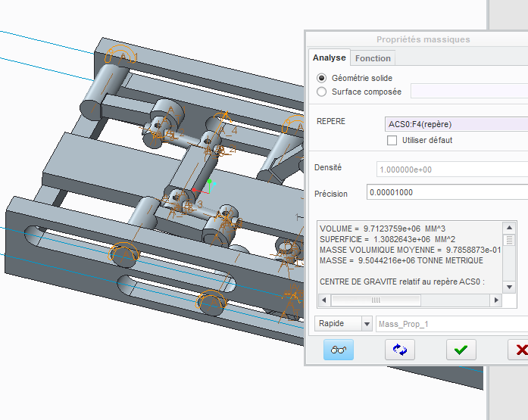Screen dimensions: 528x420
Task: Switch to the Fonction tab
Action: 373,58
